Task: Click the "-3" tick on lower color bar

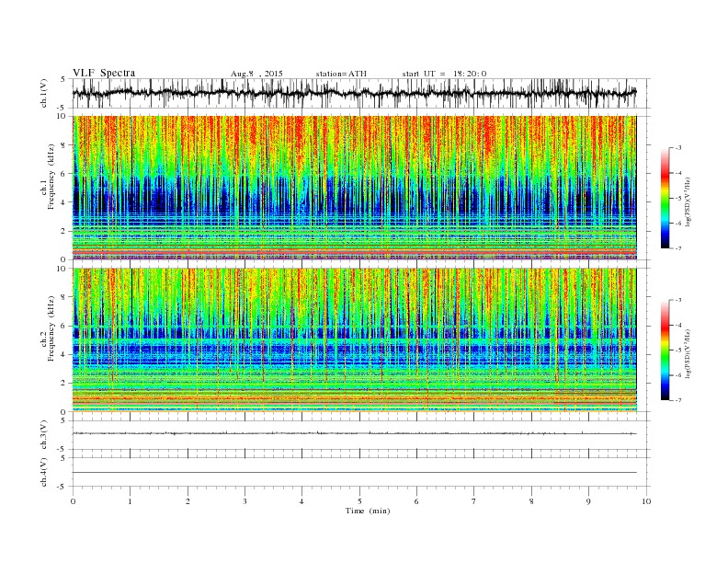Action: pyautogui.click(x=677, y=300)
